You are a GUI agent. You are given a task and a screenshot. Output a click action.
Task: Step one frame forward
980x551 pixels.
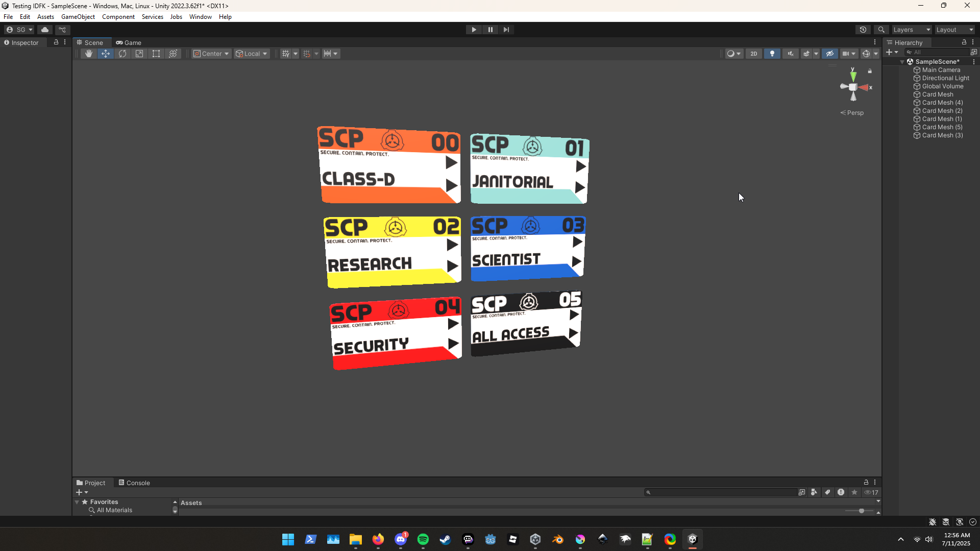click(x=506, y=30)
